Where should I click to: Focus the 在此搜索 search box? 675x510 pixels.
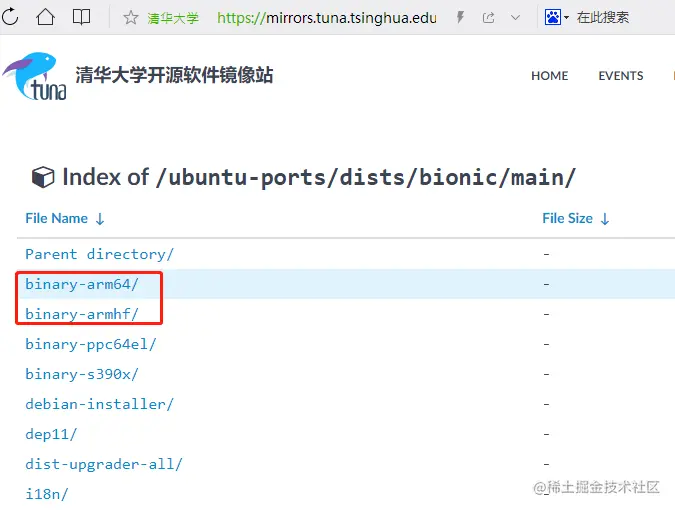tap(603, 18)
